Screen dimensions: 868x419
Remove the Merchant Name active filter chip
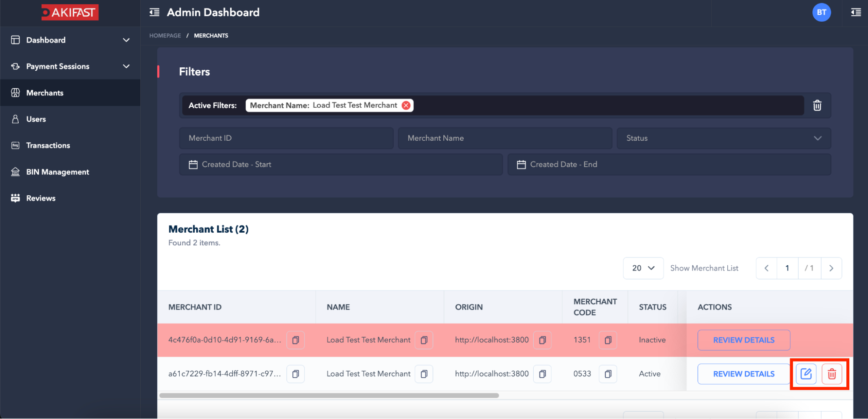point(406,106)
